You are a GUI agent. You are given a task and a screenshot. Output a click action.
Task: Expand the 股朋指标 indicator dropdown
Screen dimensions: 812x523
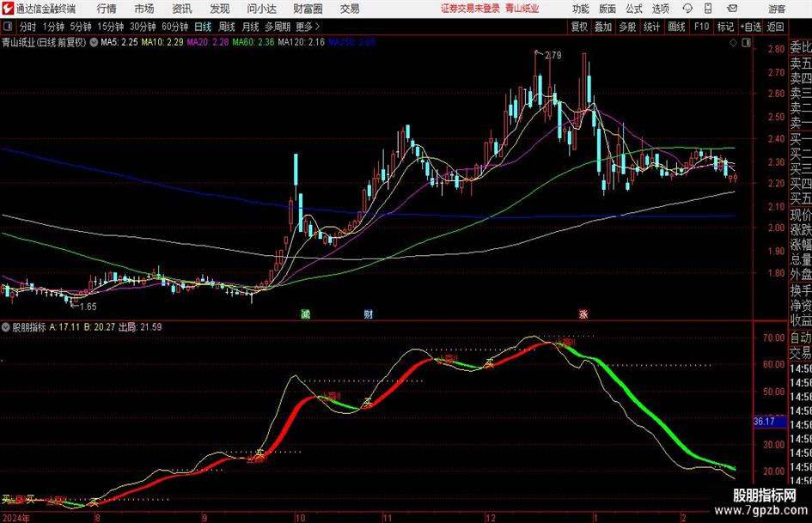[x=6, y=326]
